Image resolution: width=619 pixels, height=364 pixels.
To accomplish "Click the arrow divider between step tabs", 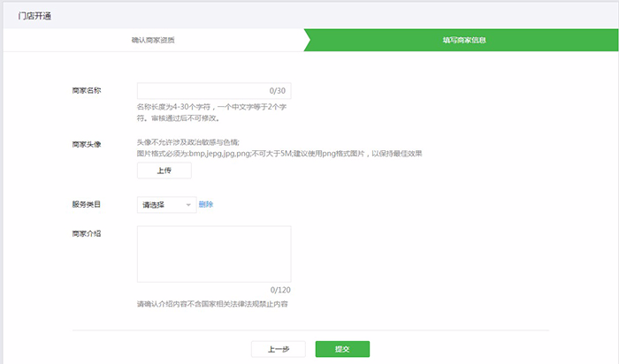I will point(308,41).
